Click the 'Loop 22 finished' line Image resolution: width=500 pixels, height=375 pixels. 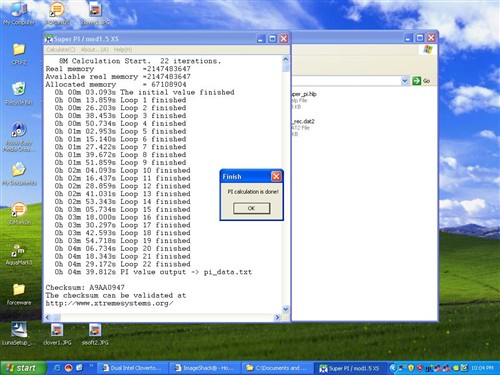click(x=123, y=264)
